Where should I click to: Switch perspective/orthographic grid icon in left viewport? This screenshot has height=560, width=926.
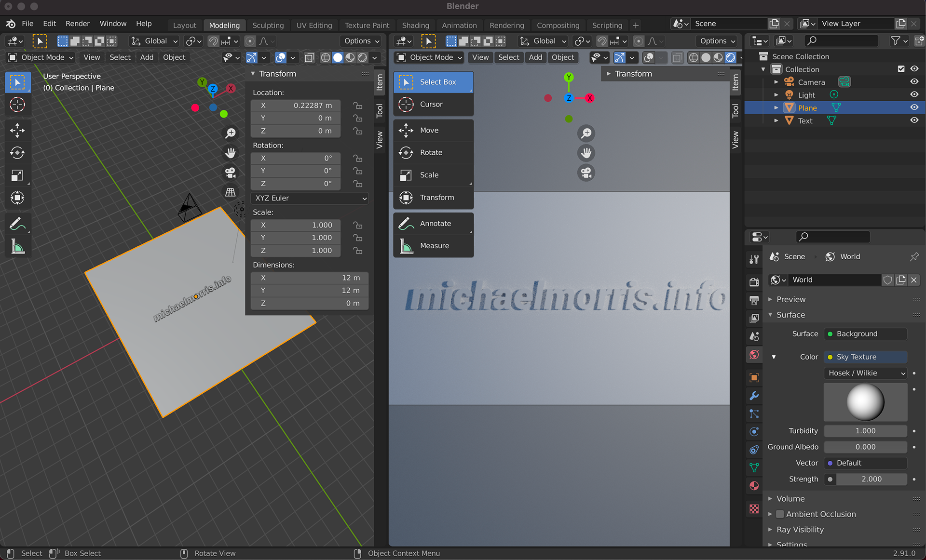(231, 192)
